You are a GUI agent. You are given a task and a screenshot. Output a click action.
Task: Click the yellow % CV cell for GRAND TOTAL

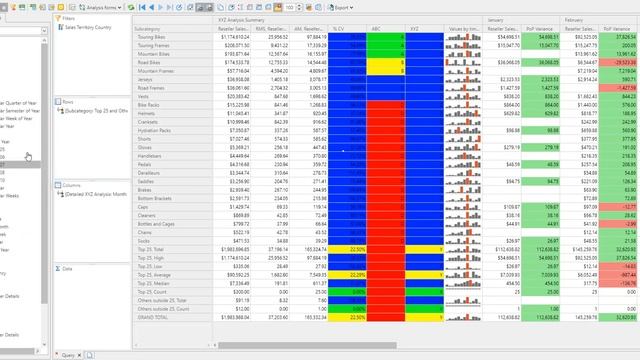[347, 317]
